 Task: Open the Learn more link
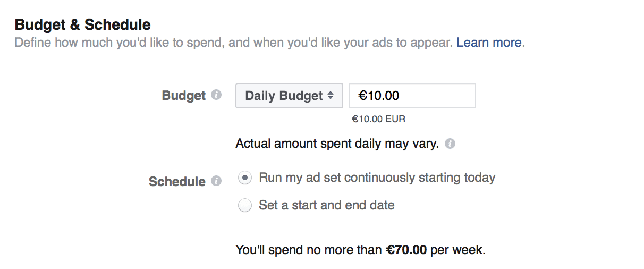(x=489, y=43)
